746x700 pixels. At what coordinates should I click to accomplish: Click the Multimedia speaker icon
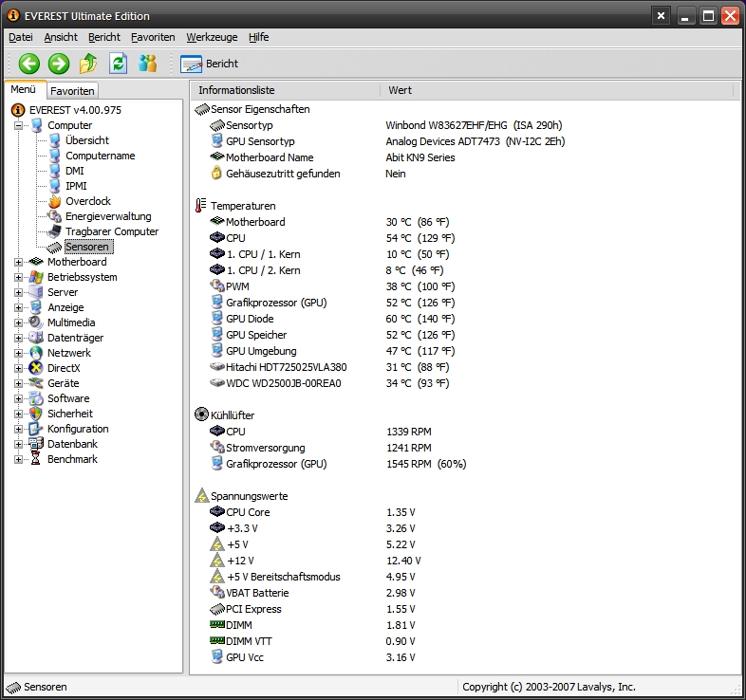pyautogui.click(x=36, y=322)
